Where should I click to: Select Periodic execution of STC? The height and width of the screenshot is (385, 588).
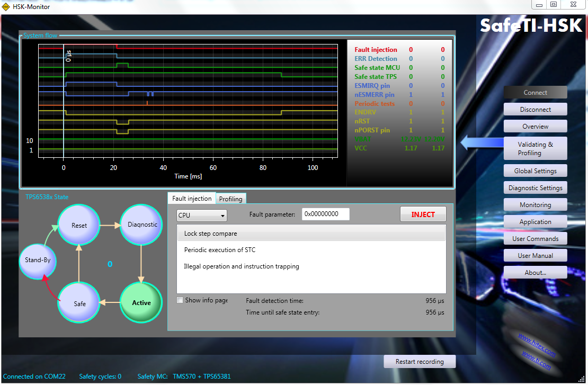pos(311,249)
